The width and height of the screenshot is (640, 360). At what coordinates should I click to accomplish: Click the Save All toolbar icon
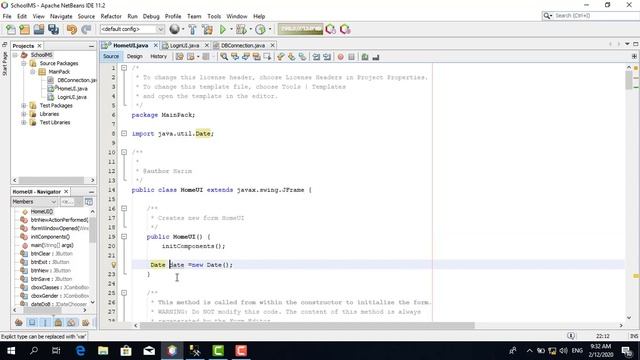[x=53, y=29]
